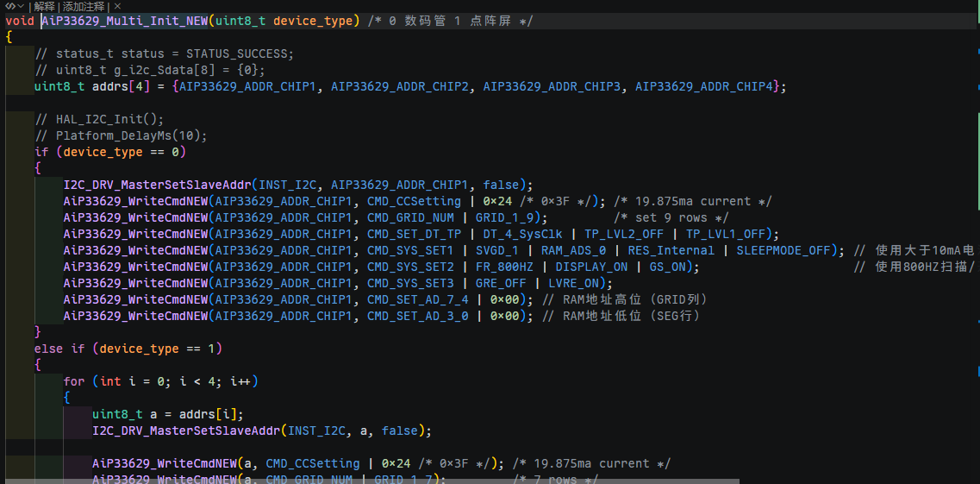Click the function name AiP33629_Multi_Init_NEW
The height and width of the screenshot is (484, 980).
[125, 21]
